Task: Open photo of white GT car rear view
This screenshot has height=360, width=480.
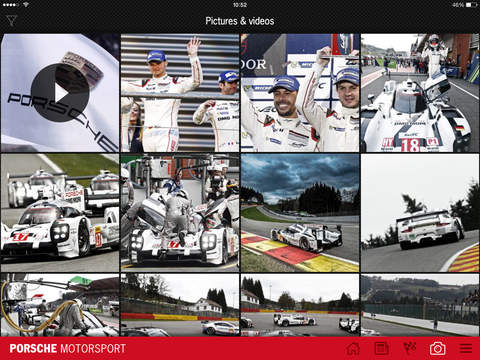Action: click(x=420, y=213)
